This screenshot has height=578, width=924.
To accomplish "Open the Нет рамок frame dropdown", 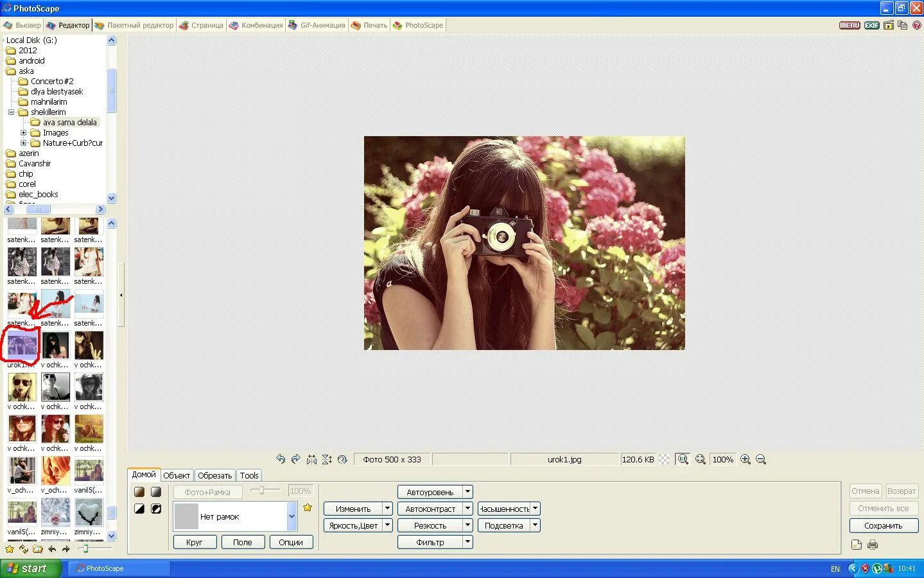I will tap(292, 516).
